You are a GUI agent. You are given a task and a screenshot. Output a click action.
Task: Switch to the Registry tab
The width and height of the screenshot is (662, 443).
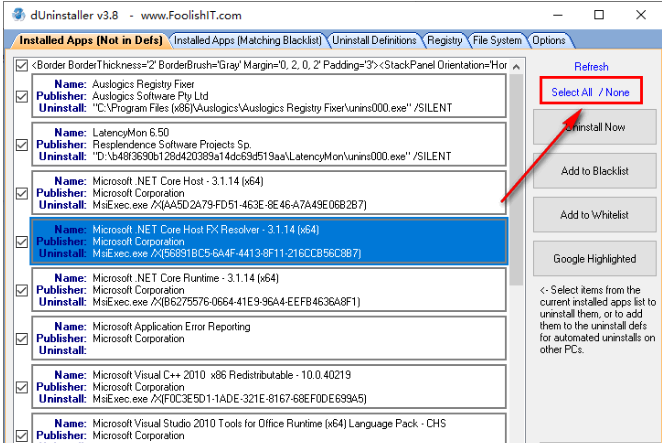coord(445,40)
